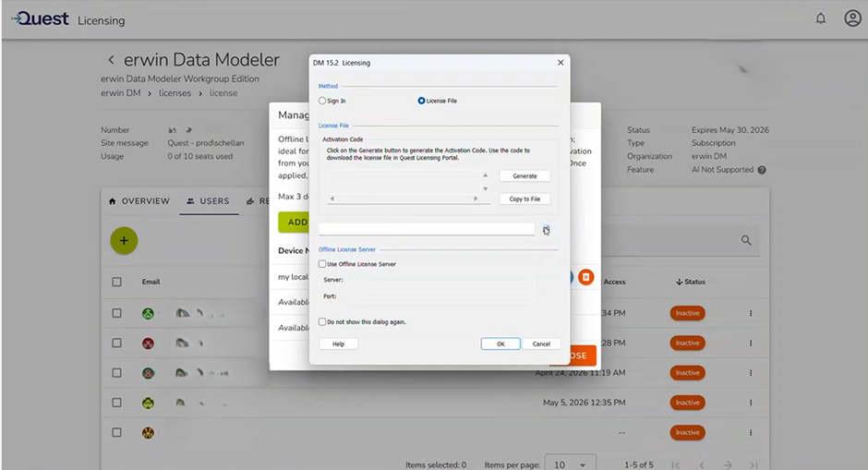Click right arrow of activation code horizontal scrollbar

475,199
